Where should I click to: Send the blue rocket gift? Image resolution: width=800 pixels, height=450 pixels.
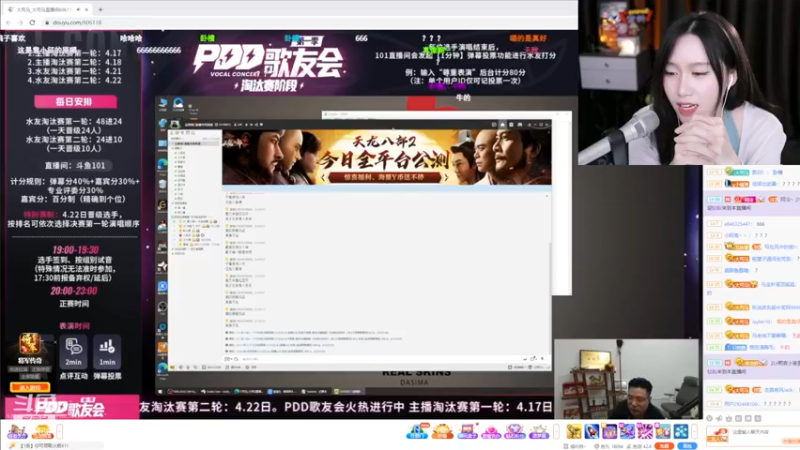tap(592, 432)
